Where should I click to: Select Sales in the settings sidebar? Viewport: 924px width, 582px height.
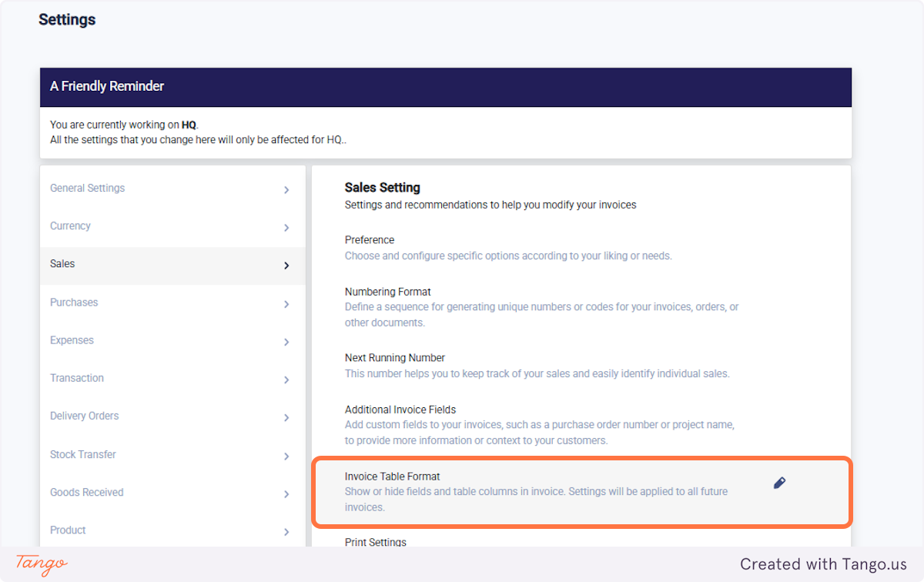click(x=172, y=265)
